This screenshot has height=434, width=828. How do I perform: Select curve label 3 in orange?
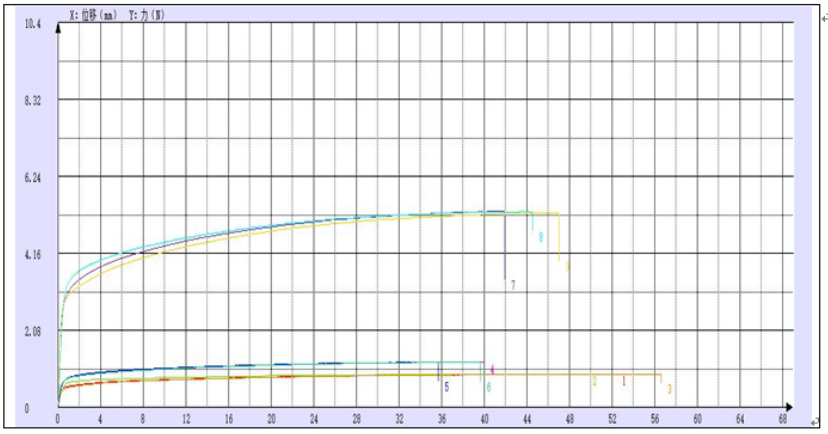click(668, 388)
